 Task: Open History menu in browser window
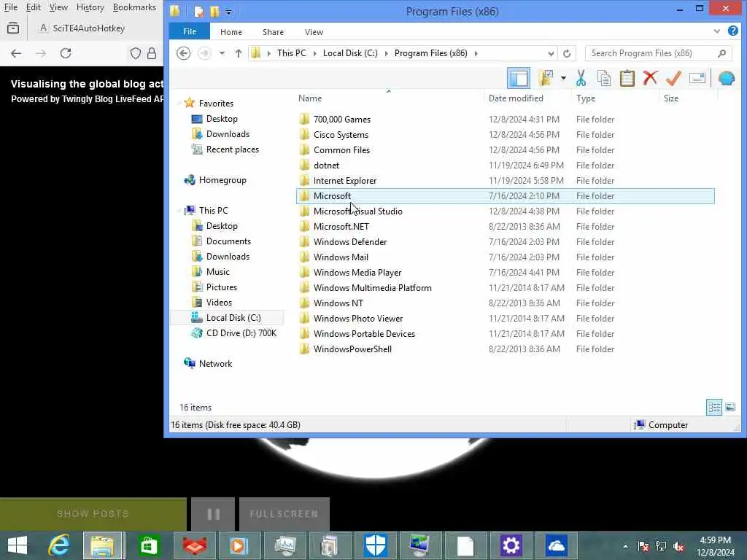point(90,7)
